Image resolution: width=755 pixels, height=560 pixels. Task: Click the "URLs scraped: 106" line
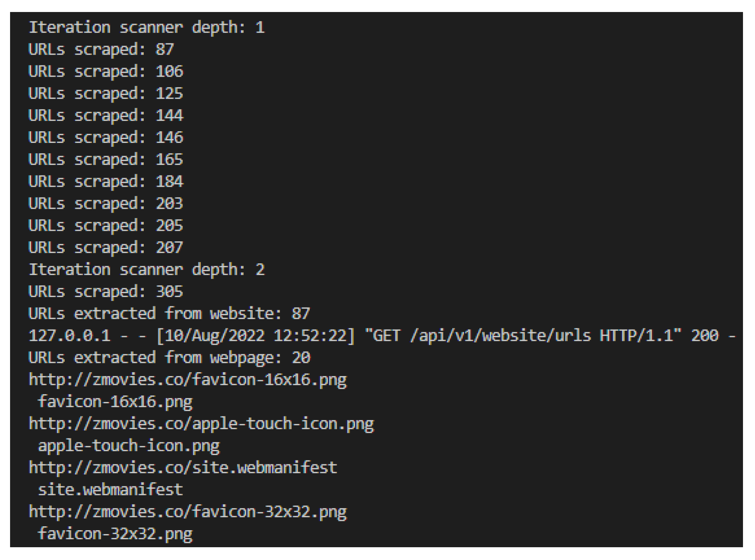point(105,72)
